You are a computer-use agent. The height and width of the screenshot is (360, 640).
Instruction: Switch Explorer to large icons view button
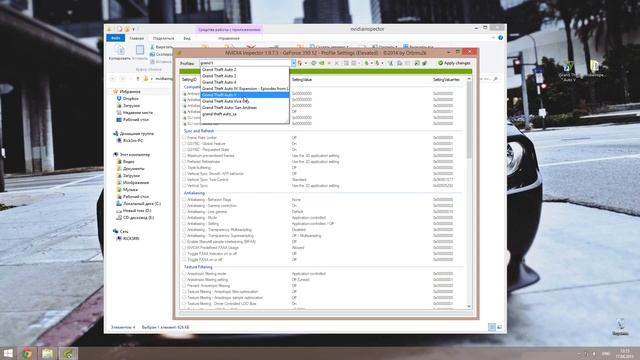coord(500,327)
